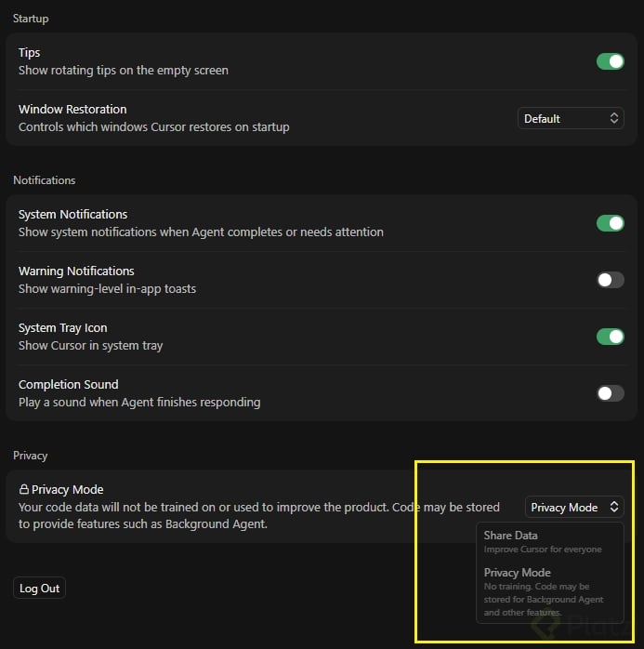The height and width of the screenshot is (649, 644).
Task: Click the Warning Notifications label
Action: point(76,272)
